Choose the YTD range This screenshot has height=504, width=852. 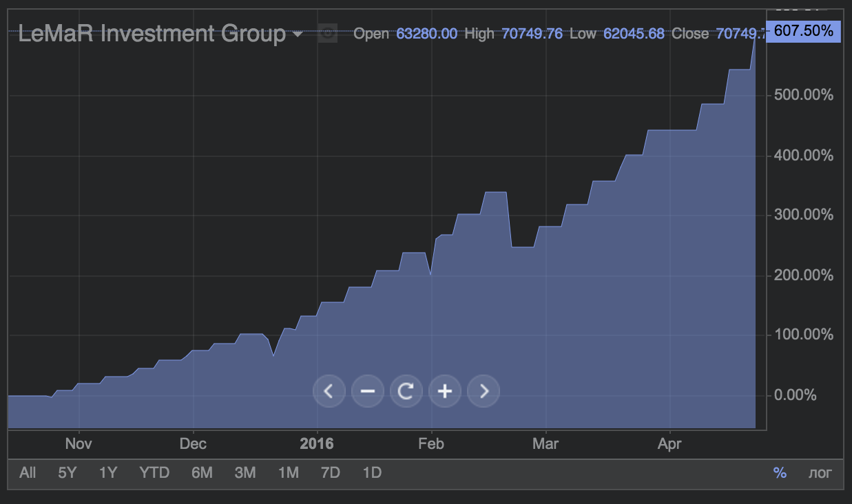click(154, 473)
